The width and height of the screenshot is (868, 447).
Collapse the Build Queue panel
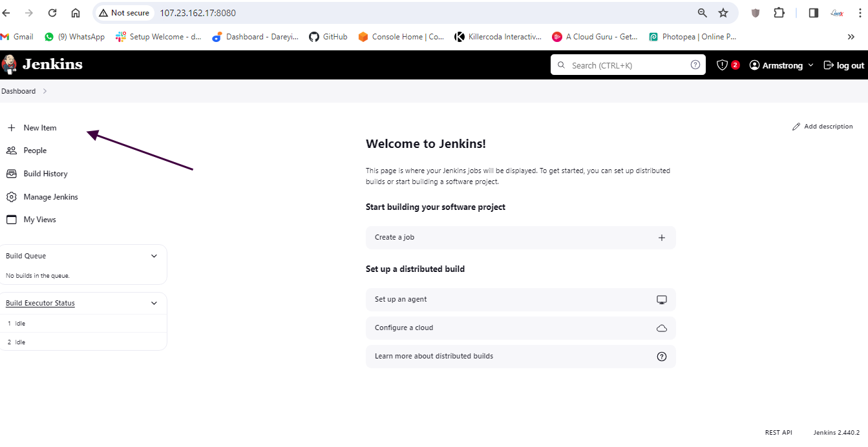154,256
